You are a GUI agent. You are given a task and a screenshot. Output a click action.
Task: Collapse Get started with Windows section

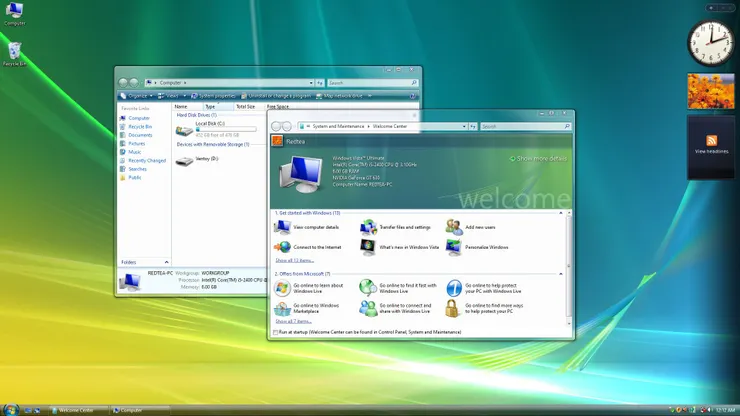click(561, 213)
